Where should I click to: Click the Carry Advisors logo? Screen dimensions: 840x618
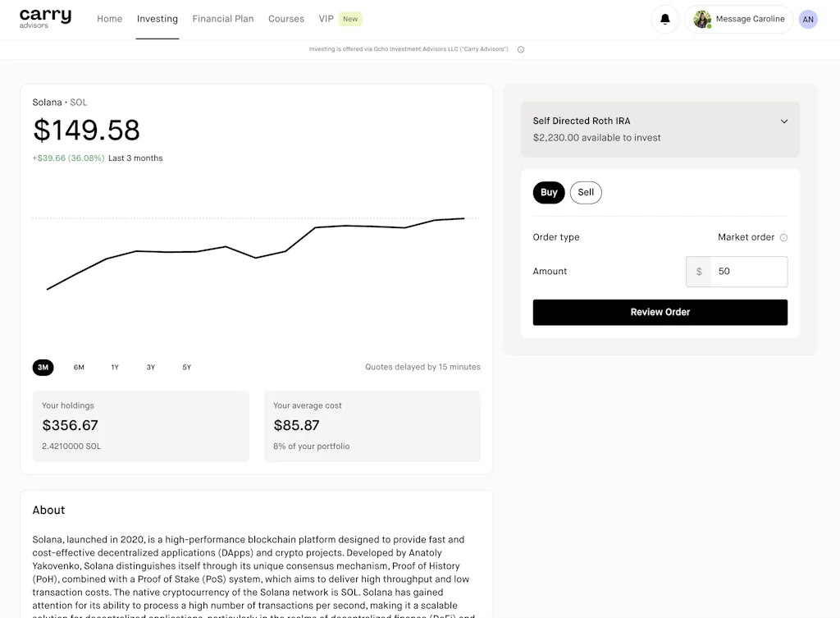pos(45,18)
